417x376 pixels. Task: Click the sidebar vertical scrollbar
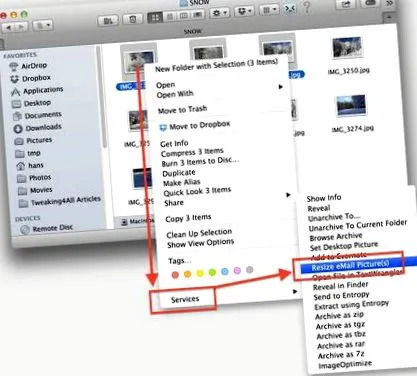102,97
